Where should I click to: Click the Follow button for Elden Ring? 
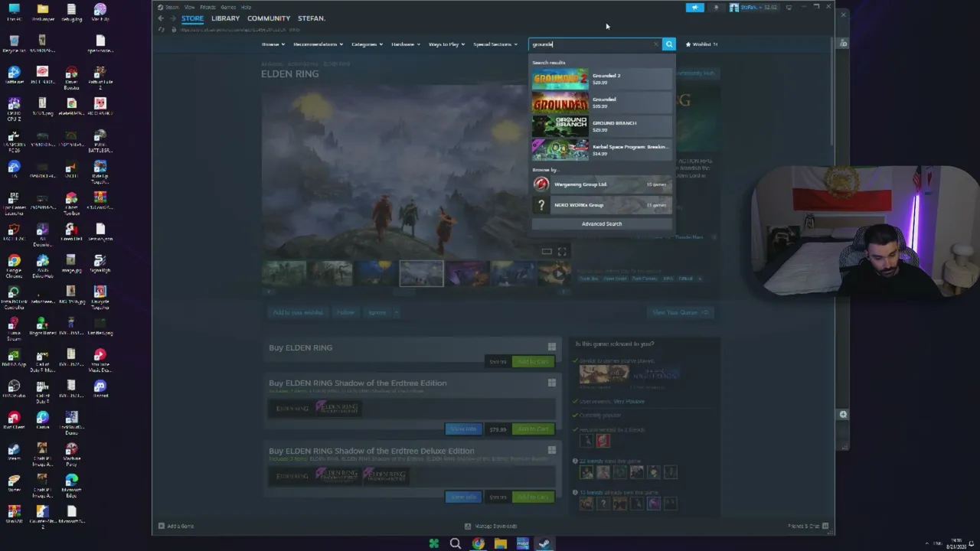point(345,312)
